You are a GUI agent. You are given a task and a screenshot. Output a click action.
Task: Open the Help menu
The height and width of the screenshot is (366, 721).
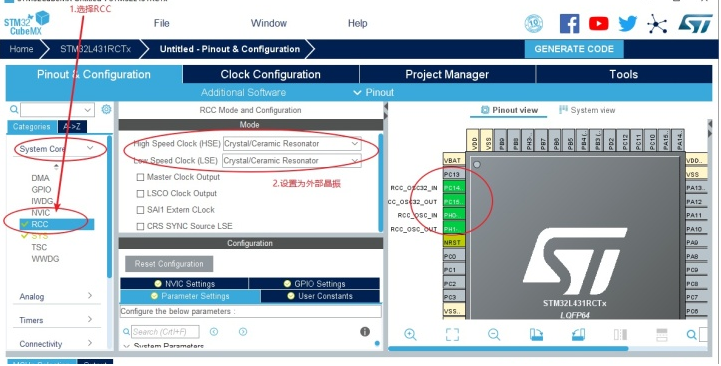tap(357, 23)
